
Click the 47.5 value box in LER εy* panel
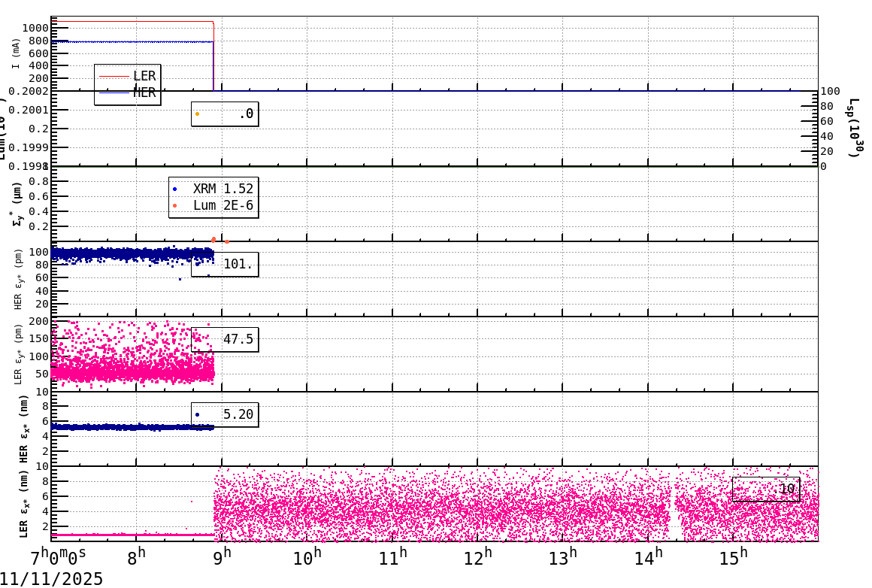[x=225, y=339]
